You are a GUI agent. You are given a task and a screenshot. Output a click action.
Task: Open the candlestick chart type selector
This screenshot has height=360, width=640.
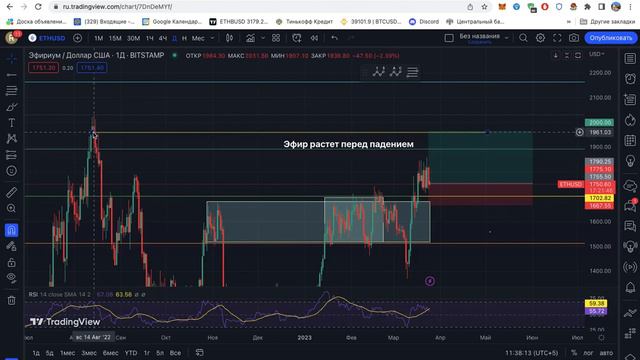tap(229, 38)
